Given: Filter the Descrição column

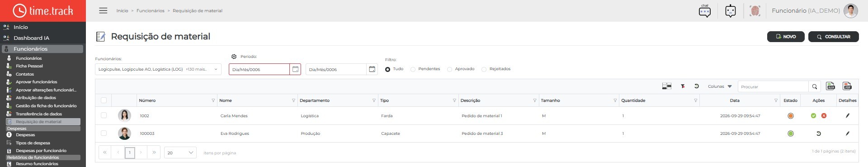Looking at the screenshot, I should pyautogui.click(x=535, y=100).
